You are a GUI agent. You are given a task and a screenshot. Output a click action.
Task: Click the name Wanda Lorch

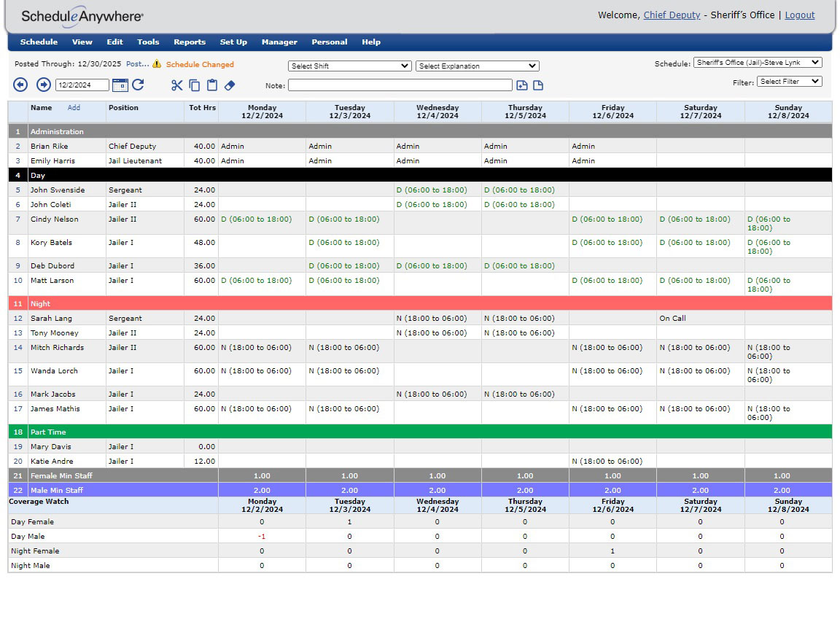54,370
